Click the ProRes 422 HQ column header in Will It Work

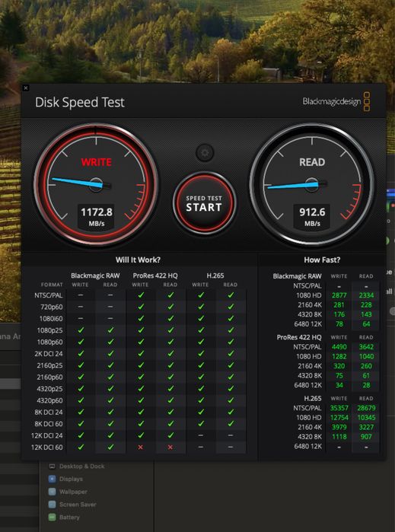pos(155,276)
